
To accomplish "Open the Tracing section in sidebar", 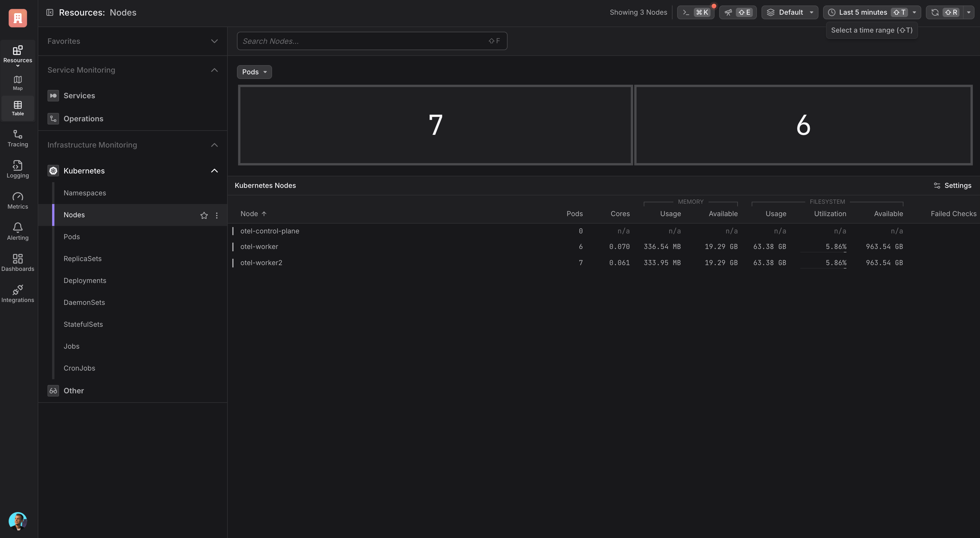I will click(x=18, y=138).
